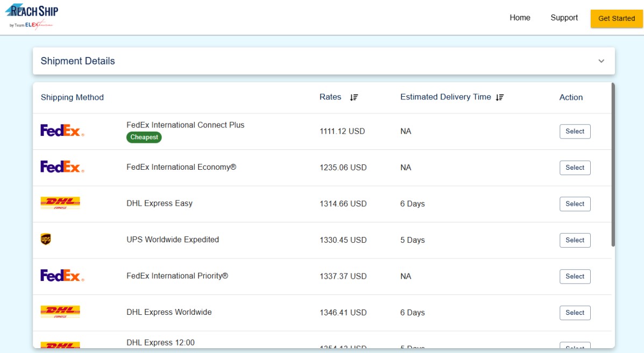Click the 1346.41 USD rate
The width and height of the screenshot is (644, 353).
pos(343,312)
